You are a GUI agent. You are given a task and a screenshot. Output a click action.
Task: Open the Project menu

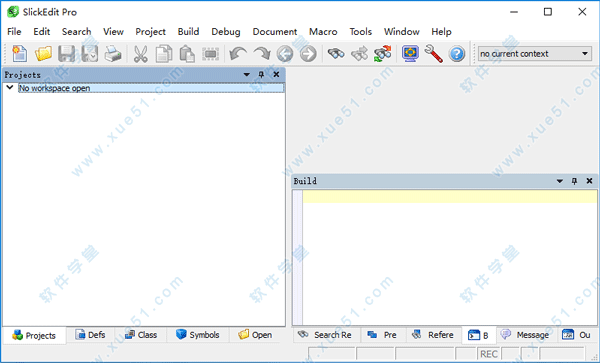point(150,32)
